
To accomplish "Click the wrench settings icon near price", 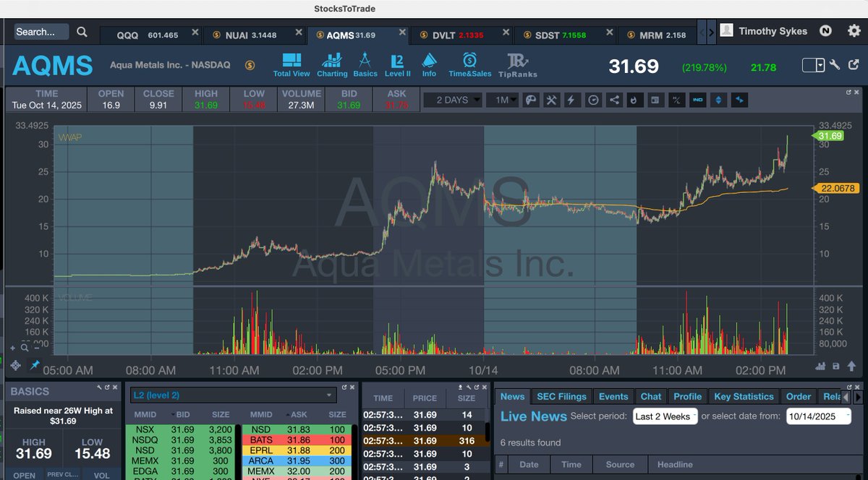I will click(834, 65).
